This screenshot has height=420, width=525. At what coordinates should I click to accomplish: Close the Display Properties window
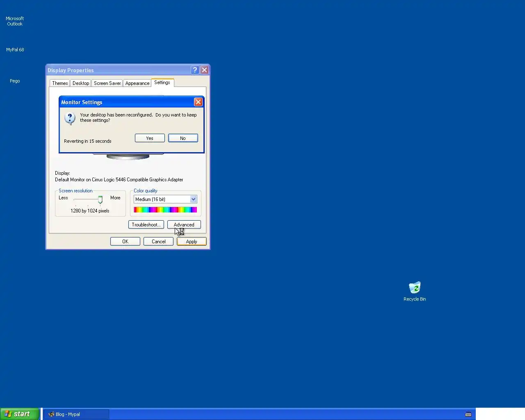[x=205, y=70]
